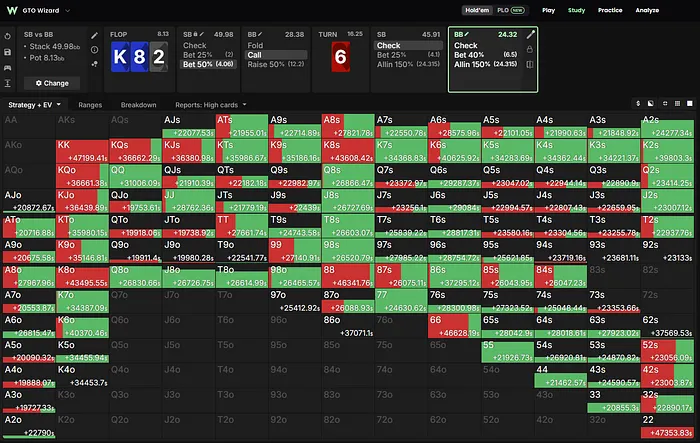The width and height of the screenshot is (700, 443).
Task: Click the large pencil icon in active BB panel
Action: click(x=530, y=35)
